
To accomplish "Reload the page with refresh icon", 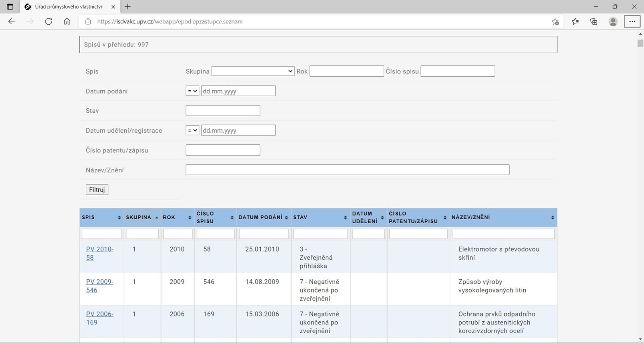I will [49, 21].
